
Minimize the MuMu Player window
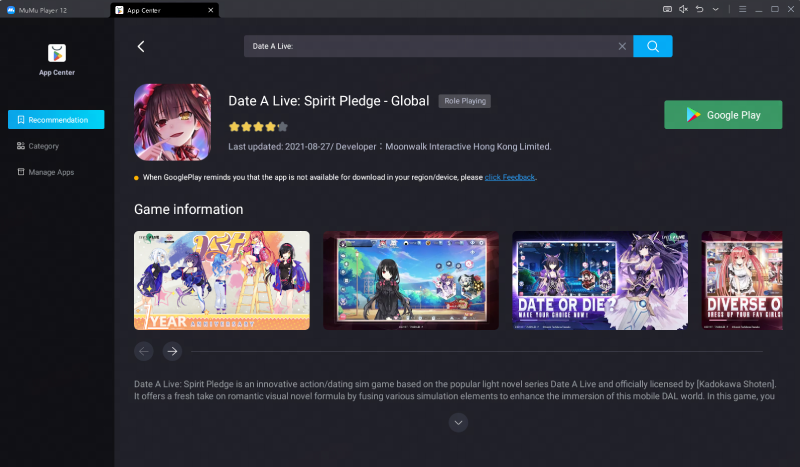759,9
